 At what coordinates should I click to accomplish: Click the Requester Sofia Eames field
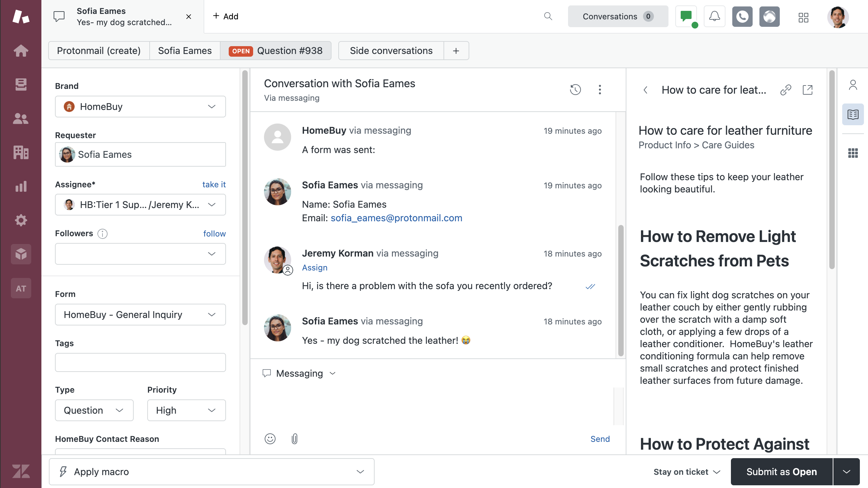click(140, 154)
